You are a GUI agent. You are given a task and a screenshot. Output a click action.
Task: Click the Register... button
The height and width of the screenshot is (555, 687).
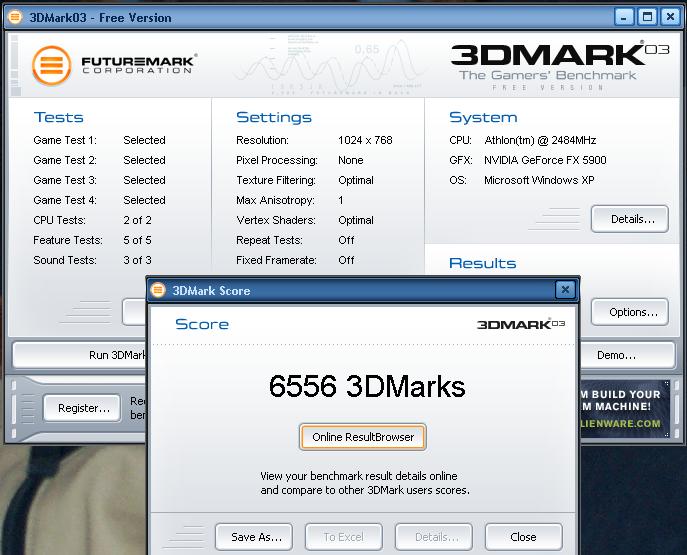[82, 408]
